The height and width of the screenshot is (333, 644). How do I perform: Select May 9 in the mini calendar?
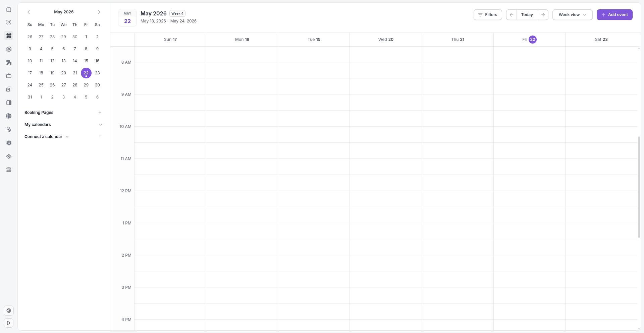(97, 49)
